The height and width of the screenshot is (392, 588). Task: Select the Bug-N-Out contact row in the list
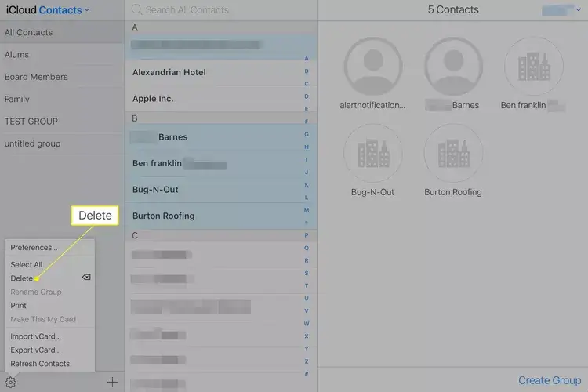coord(221,190)
